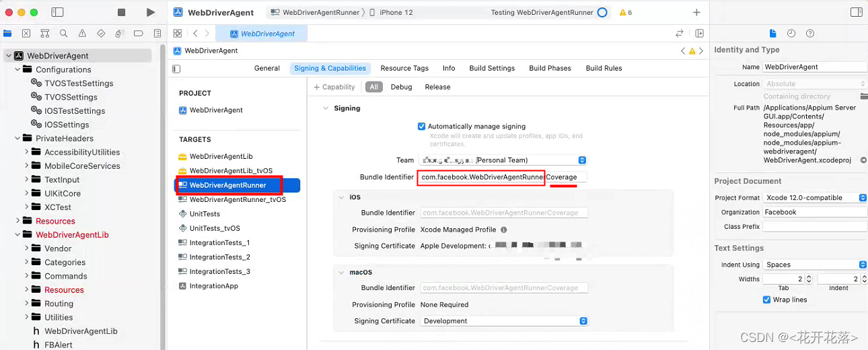Open the Team dropdown
The image size is (868, 350).
coord(503,160)
